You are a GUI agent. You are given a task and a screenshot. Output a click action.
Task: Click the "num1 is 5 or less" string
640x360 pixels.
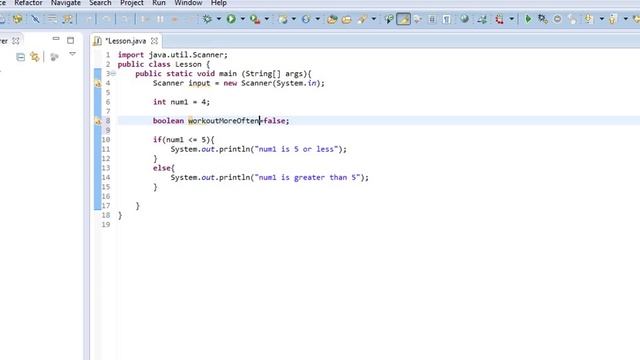[296, 149]
